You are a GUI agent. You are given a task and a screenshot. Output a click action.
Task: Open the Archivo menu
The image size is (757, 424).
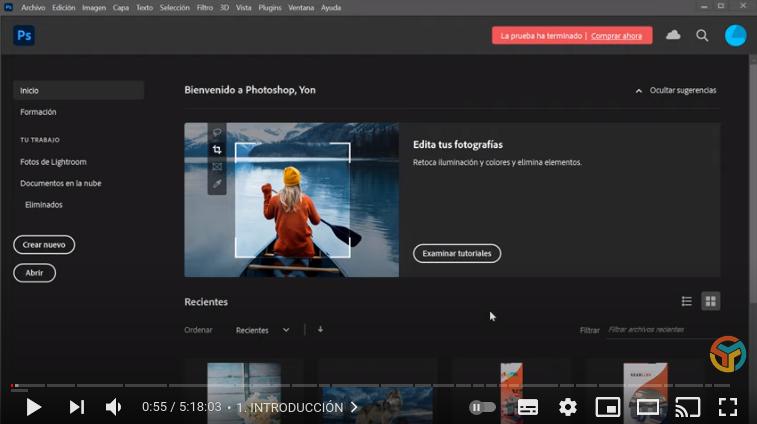click(33, 8)
